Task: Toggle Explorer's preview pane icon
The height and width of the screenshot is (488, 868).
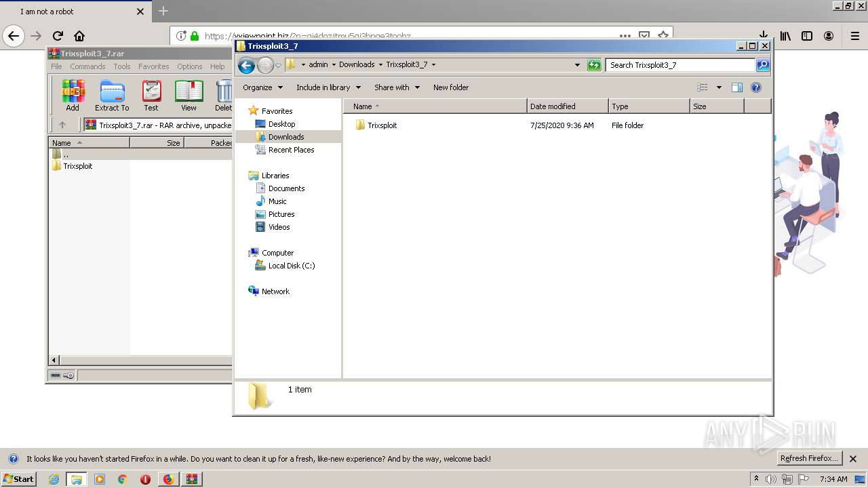Action: [737, 87]
